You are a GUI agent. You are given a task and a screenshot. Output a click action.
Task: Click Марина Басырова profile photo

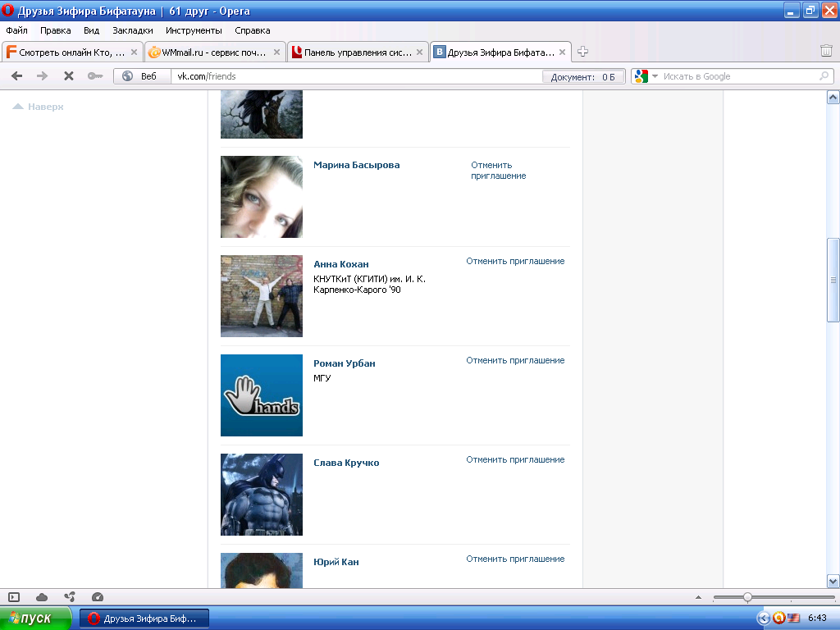[262, 197]
